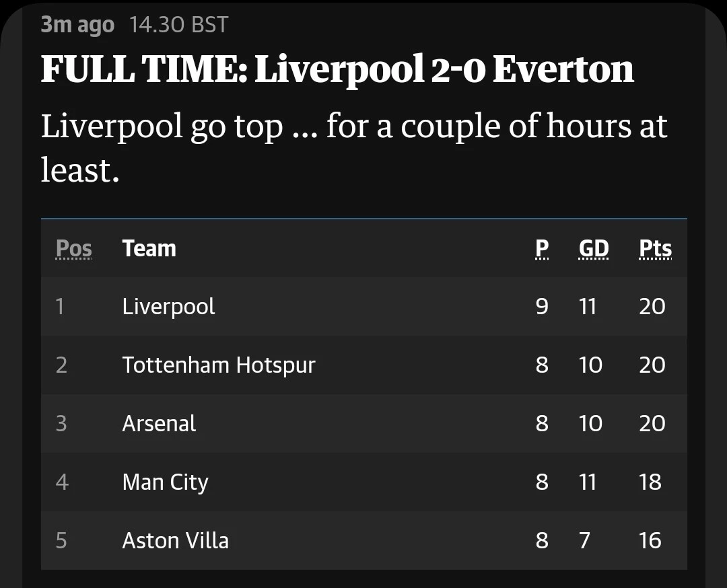The image size is (727, 588).
Task: Click Aston Villa's 16 points value
Action: pos(650,540)
